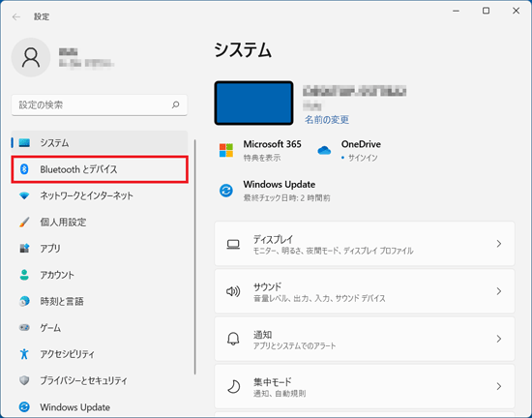Click the sidebar vertical scrollbar
This screenshot has width=532, height=418.
[x=195, y=256]
